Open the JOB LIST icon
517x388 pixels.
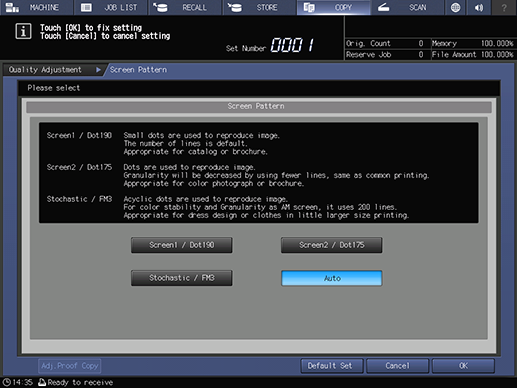point(86,7)
